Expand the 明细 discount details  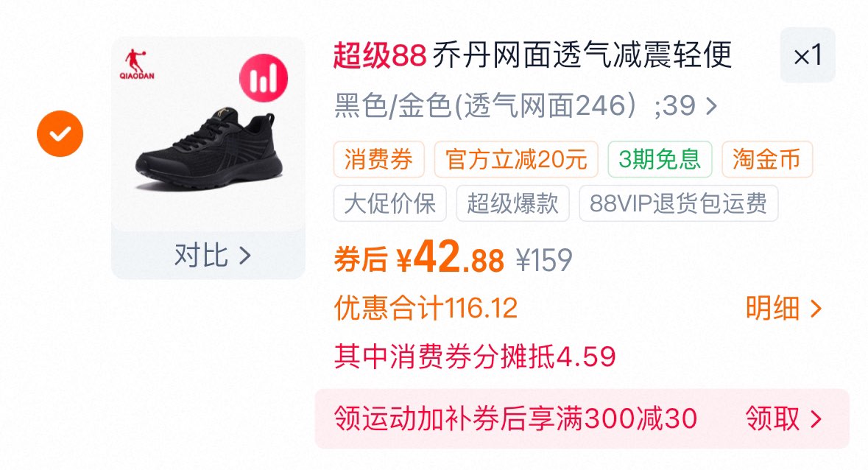pyautogui.click(x=783, y=309)
